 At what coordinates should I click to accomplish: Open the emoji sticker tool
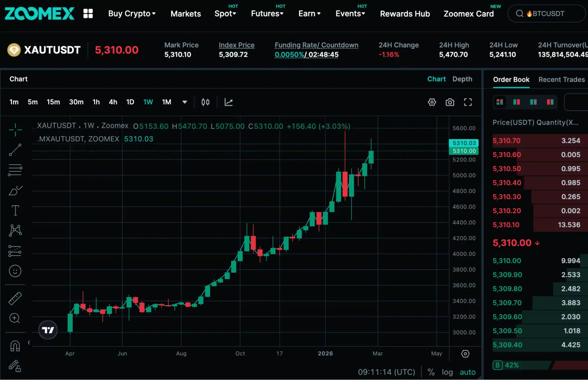[x=15, y=271]
